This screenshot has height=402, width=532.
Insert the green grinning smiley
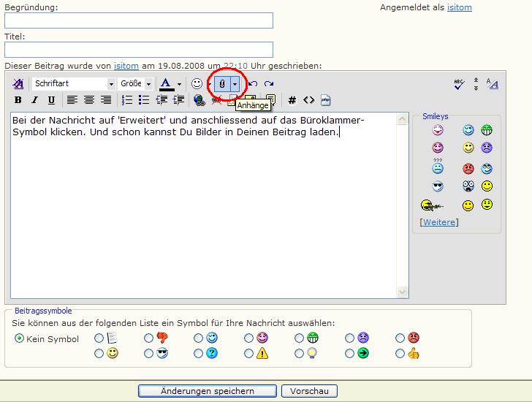(x=487, y=130)
